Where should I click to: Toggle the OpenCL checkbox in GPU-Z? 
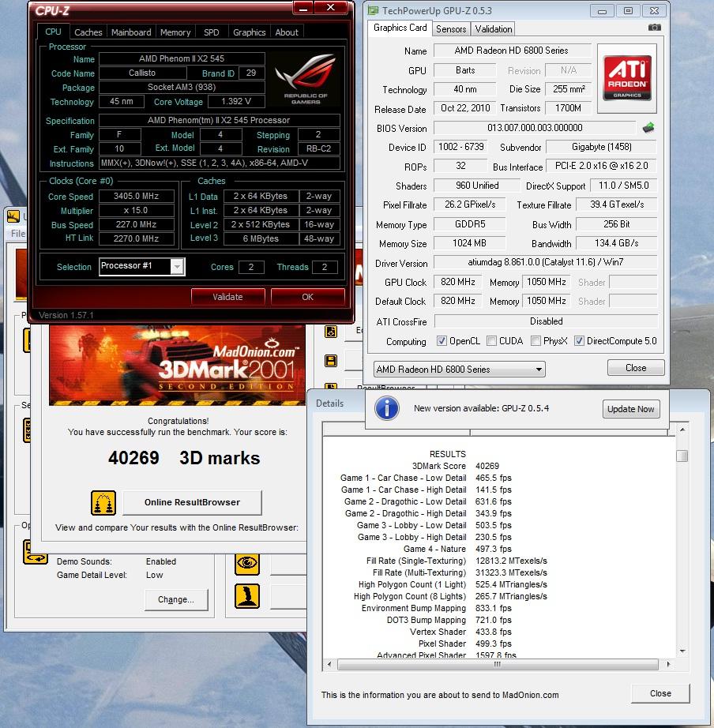pyautogui.click(x=442, y=341)
